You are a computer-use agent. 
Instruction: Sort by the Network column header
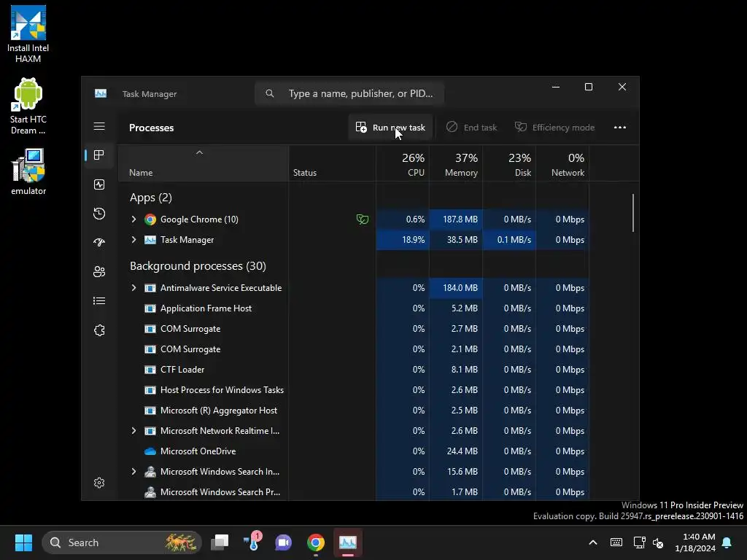pos(562,164)
